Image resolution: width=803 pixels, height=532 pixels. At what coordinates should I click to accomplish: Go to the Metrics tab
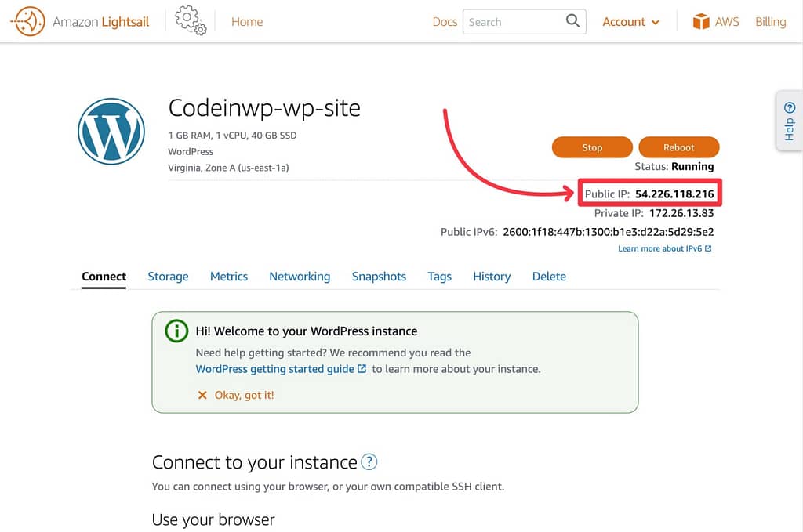click(229, 277)
